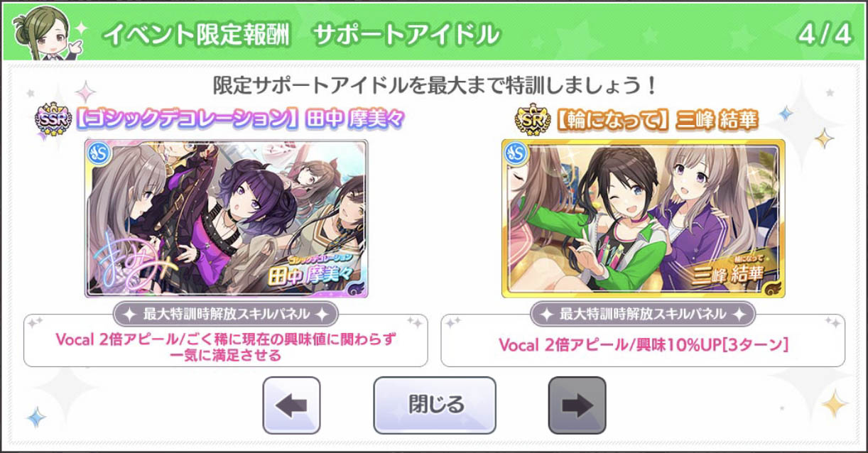Click the イベント限定報酬 サポートアイドル header

point(301,35)
